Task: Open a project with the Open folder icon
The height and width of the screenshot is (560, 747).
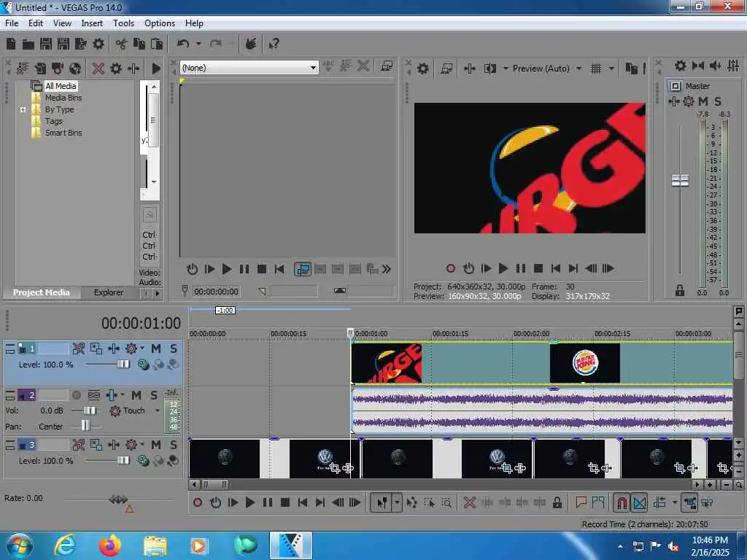Action: [x=28, y=44]
